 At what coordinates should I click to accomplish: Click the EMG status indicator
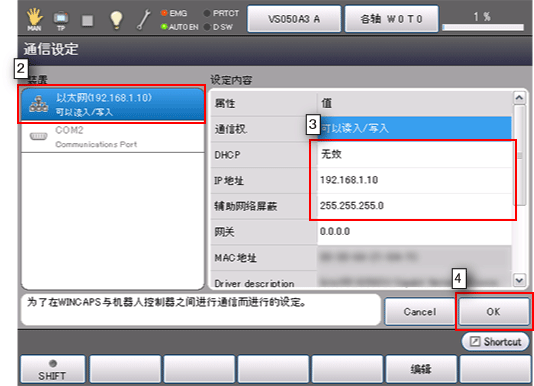pyautogui.click(x=174, y=13)
